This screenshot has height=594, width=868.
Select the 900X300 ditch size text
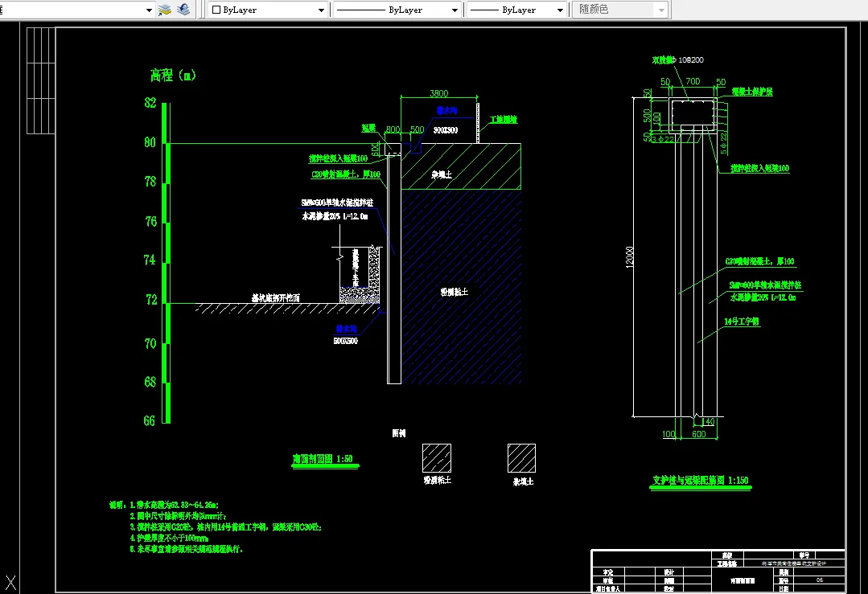tap(446, 130)
